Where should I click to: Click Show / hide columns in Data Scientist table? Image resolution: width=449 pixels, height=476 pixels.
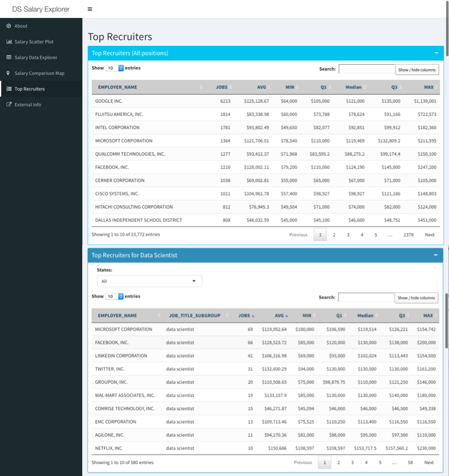point(416,298)
